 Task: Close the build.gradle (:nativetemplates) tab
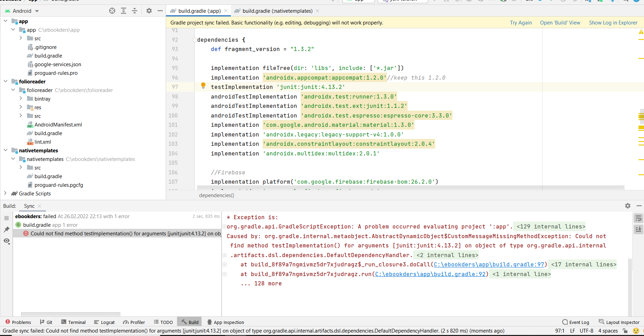[x=318, y=11]
